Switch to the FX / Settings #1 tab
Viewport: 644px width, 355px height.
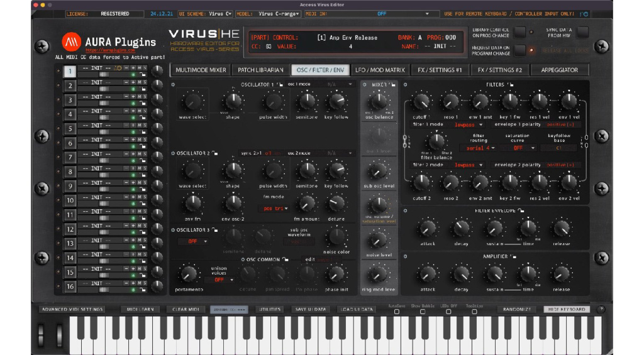[x=440, y=70]
